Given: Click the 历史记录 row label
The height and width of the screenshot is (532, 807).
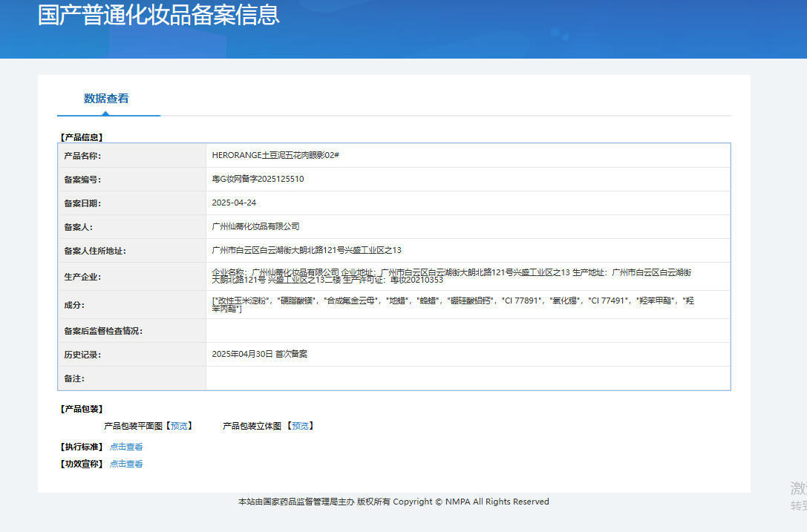Looking at the screenshot, I should tap(82, 355).
